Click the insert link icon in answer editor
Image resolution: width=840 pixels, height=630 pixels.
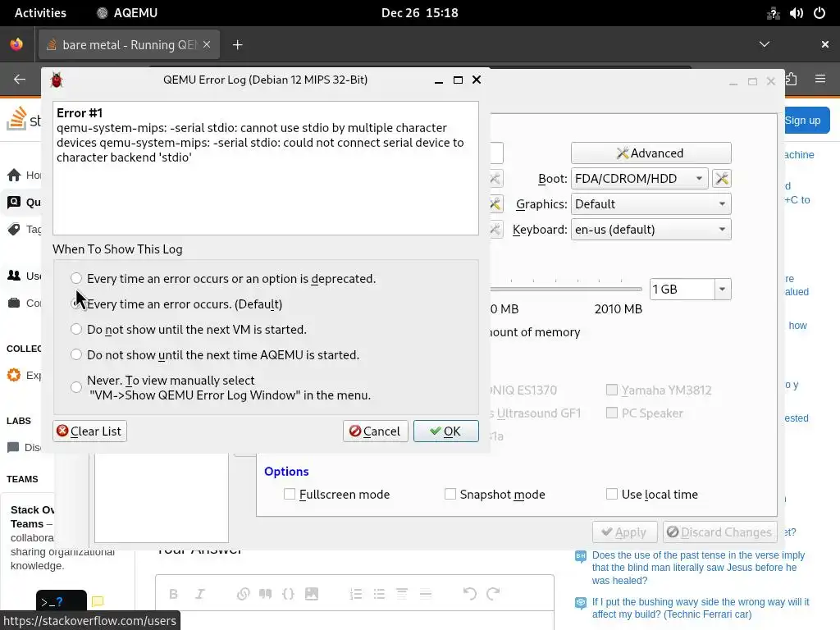click(243, 594)
